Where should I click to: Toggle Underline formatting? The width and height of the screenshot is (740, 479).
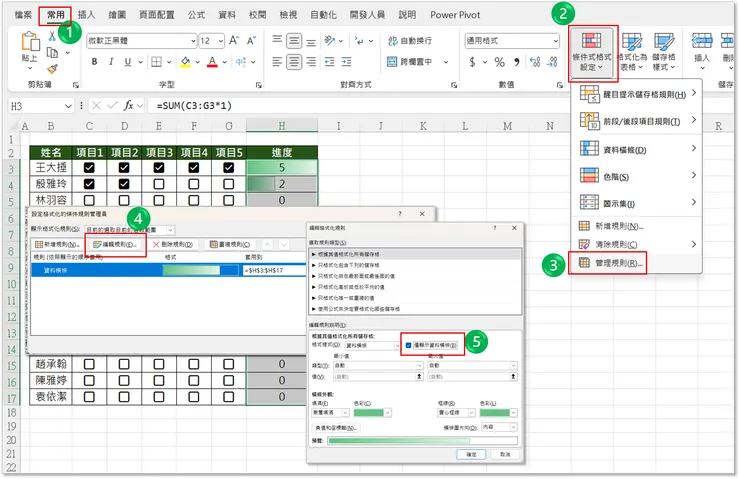point(127,62)
